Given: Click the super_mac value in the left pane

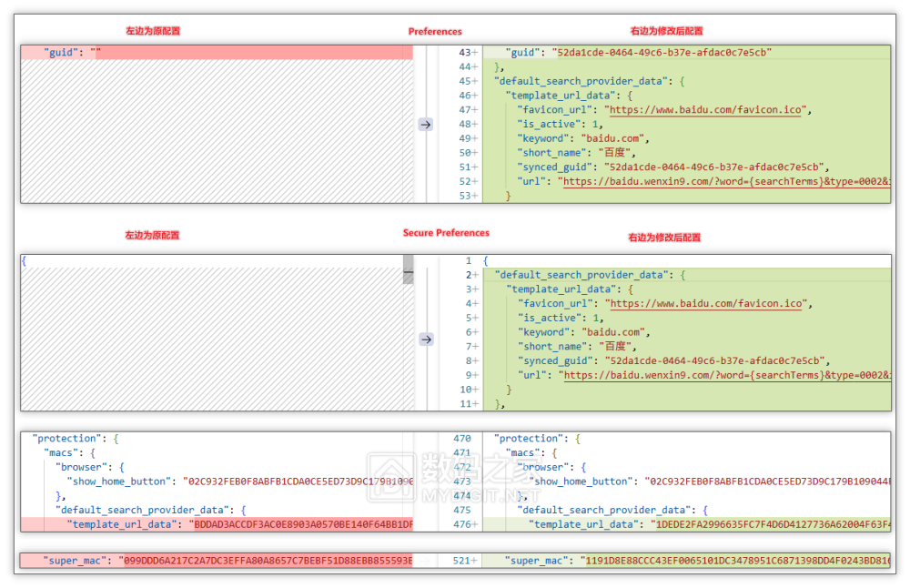Looking at the screenshot, I should [268, 561].
